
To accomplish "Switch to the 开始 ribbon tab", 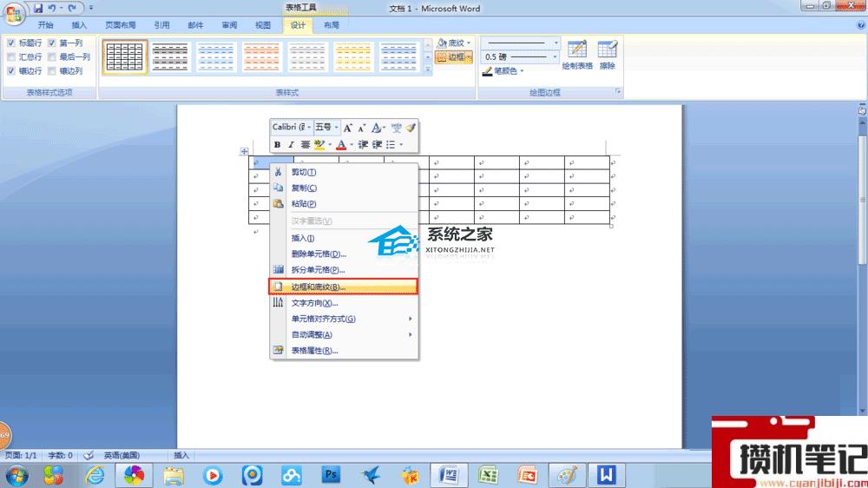I will tap(45, 25).
